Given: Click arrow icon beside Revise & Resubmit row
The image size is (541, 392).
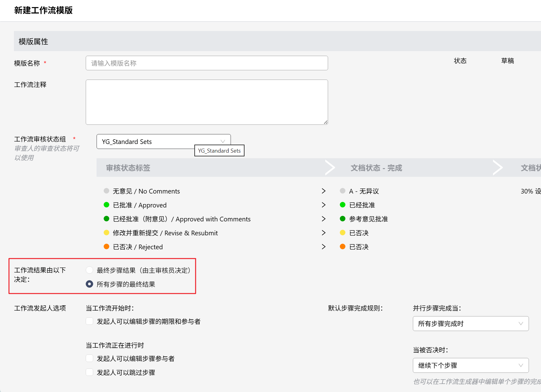Looking at the screenshot, I should pyautogui.click(x=323, y=233).
